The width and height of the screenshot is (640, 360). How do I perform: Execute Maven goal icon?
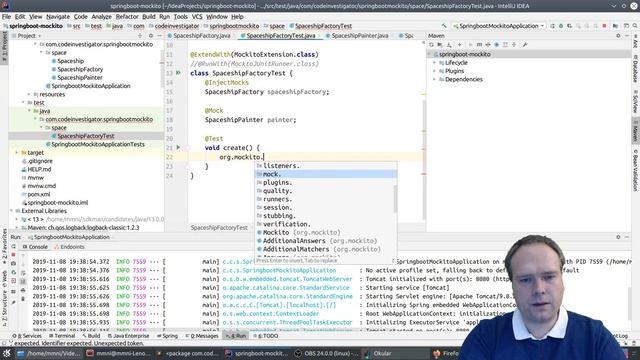[x=479, y=45]
